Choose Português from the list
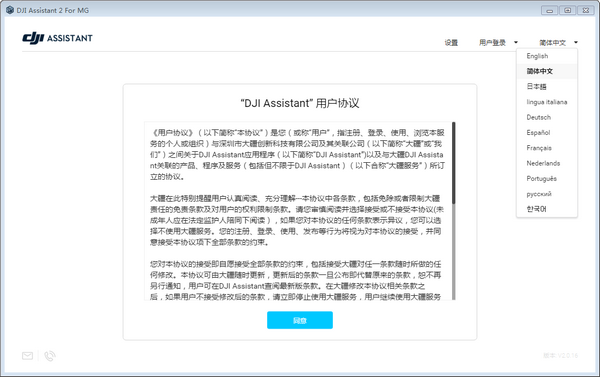The image size is (600, 377). 547,178
